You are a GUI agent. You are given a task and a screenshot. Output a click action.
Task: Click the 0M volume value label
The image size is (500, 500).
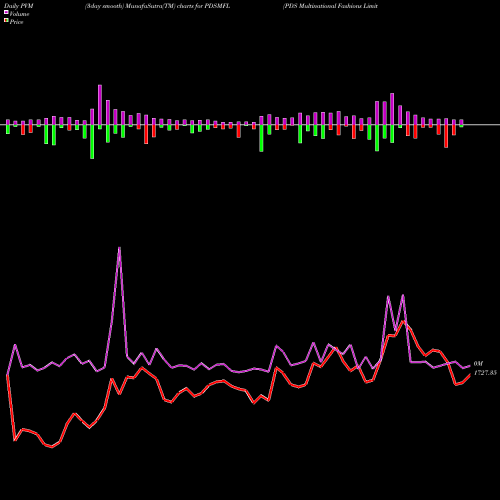coord(478,364)
